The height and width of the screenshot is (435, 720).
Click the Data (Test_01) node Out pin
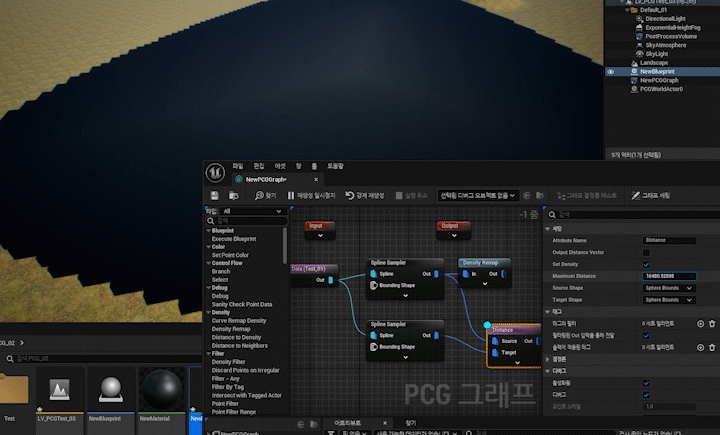[330, 280]
